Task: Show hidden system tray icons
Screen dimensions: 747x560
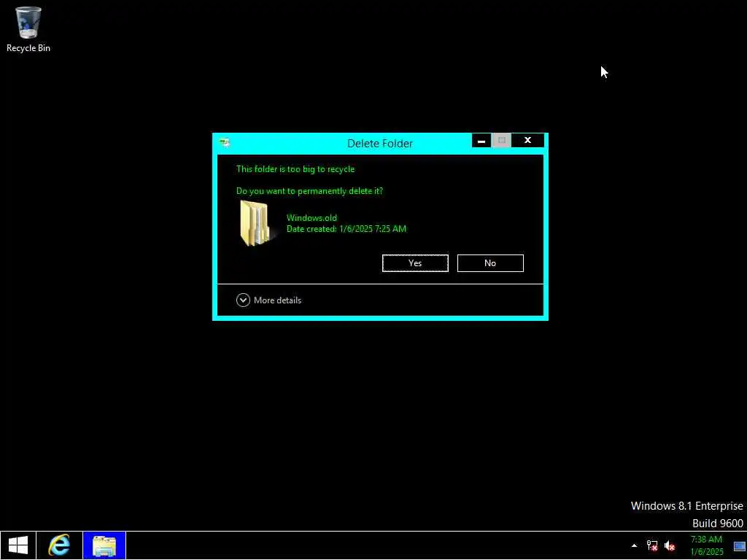Action: [x=634, y=545]
